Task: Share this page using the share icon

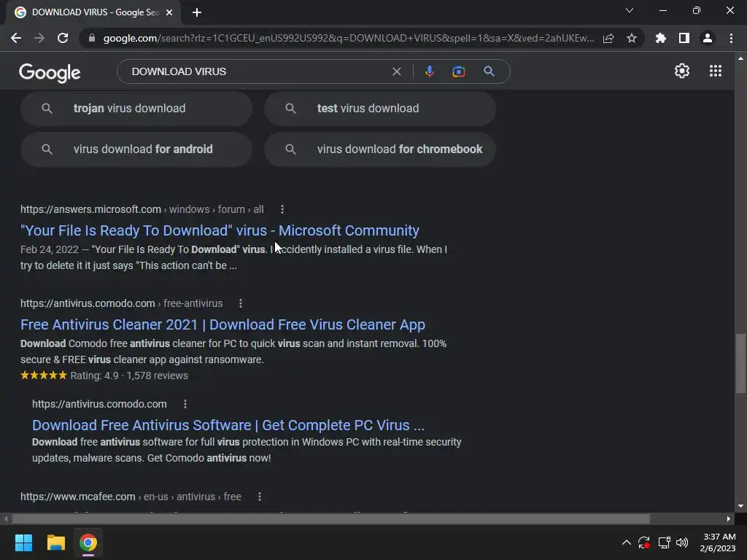Action: click(608, 39)
